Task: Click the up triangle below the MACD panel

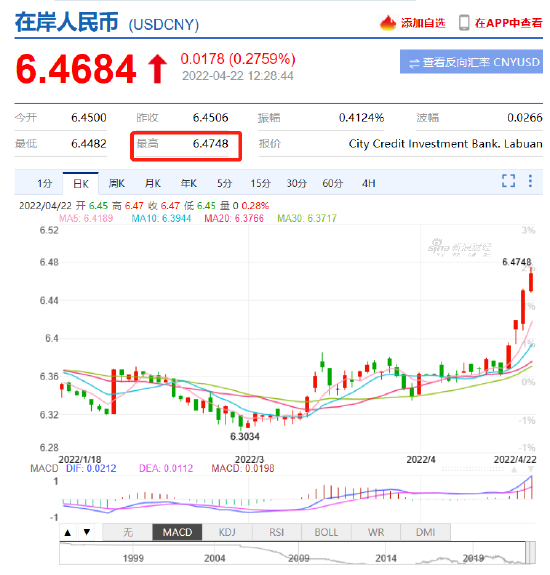Action: click(68, 532)
